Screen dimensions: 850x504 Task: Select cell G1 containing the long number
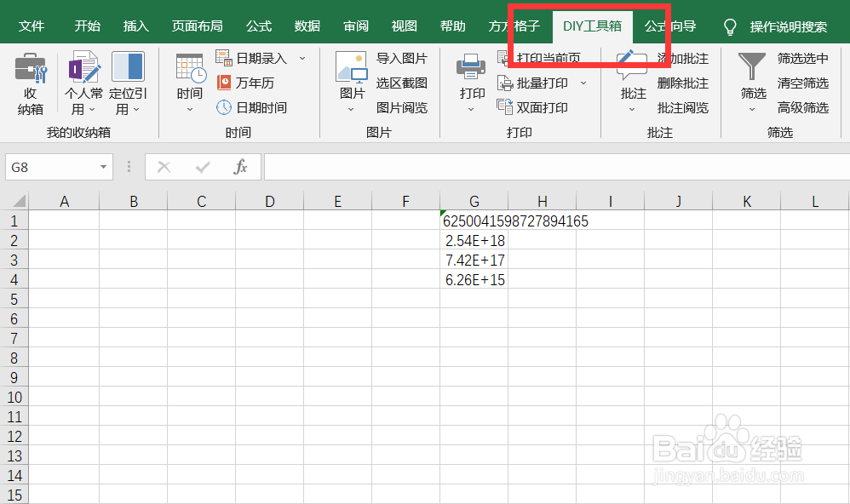474,220
